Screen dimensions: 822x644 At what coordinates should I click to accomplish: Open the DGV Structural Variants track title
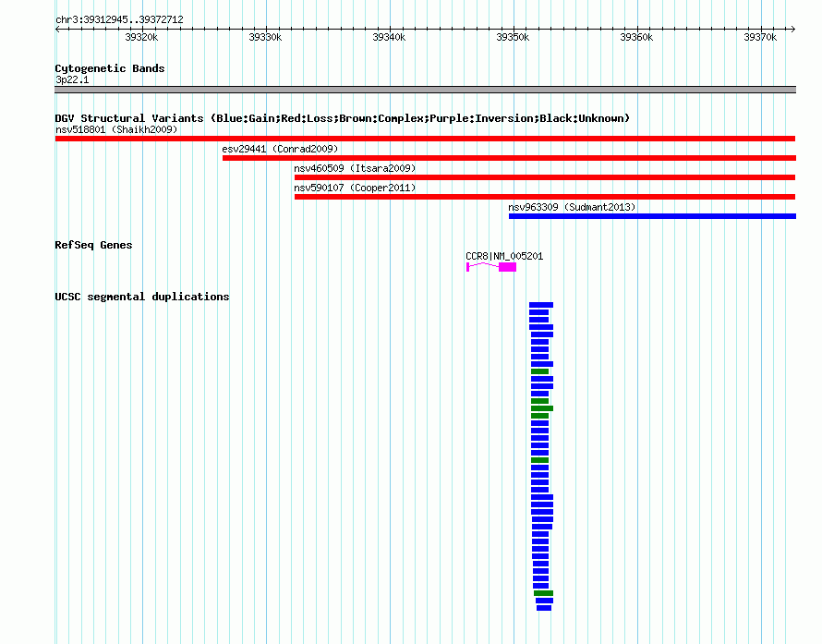coord(343,118)
